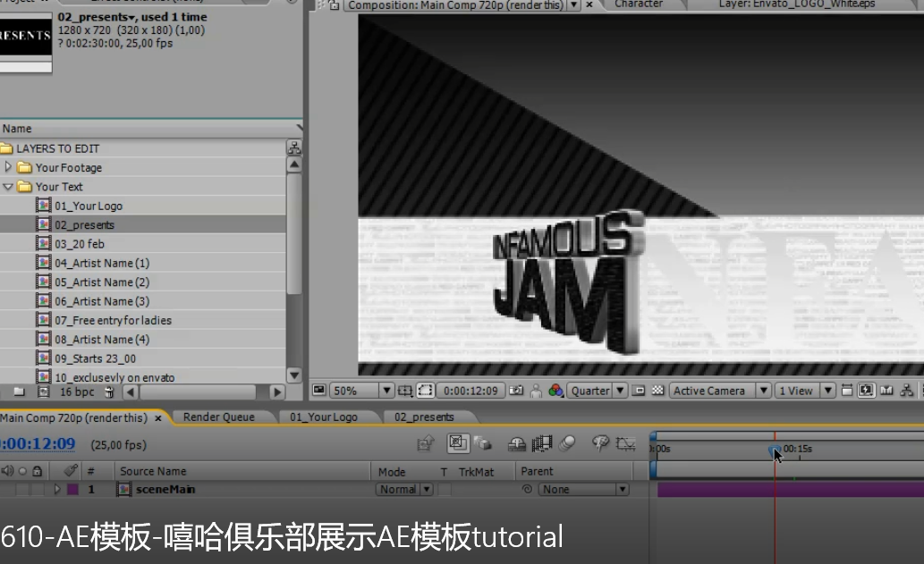924x564 pixels.
Task: Enable Motion Blur switch in timeline
Action: tap(567, 443)
